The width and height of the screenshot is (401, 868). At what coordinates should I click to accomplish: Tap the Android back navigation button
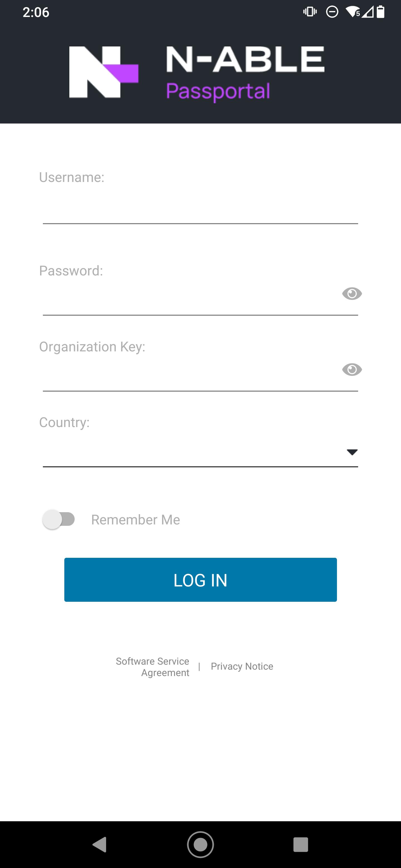(99, 845)
